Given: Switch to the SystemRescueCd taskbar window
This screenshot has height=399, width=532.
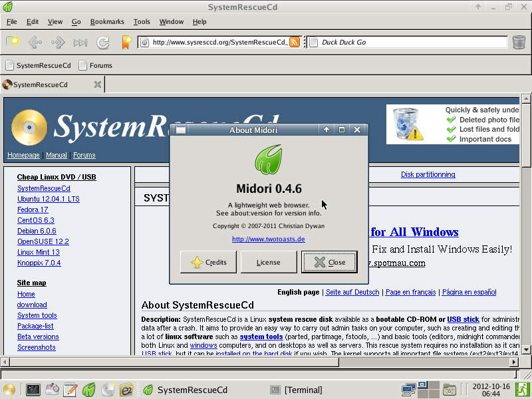Looking at the screenshot, I should (x=186, y=390).
